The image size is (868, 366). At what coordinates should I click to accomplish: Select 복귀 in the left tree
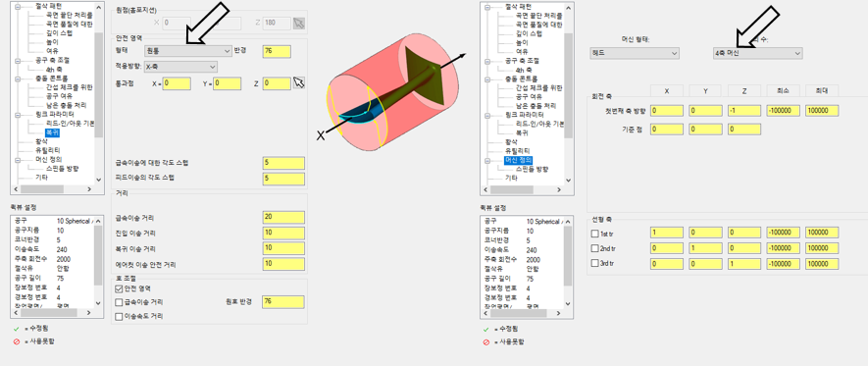(x=53, y=132)
